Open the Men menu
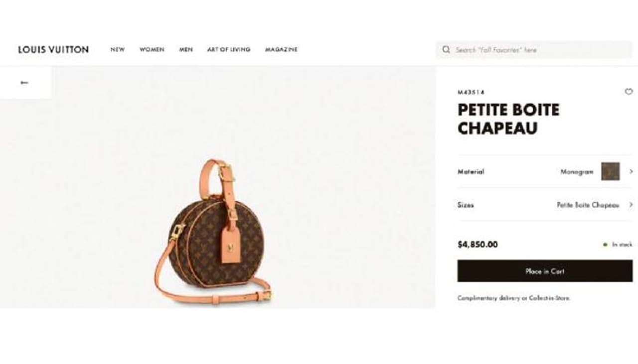 [186, 49]
